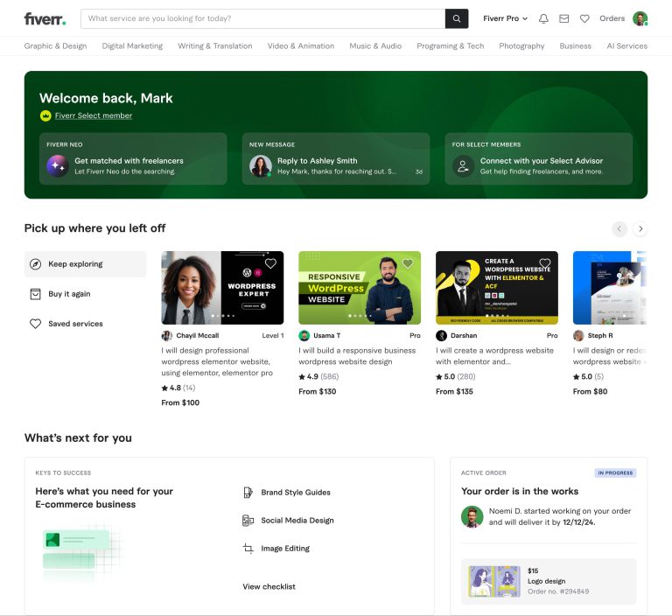Open Digital Marketing category
This screenshot has width=672, height=616.
point(132,45)
